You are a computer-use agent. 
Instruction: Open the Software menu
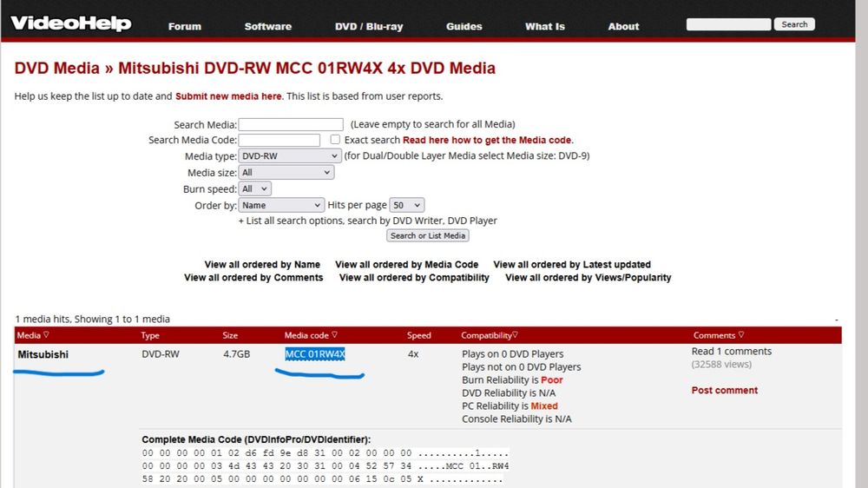(268, 26)
